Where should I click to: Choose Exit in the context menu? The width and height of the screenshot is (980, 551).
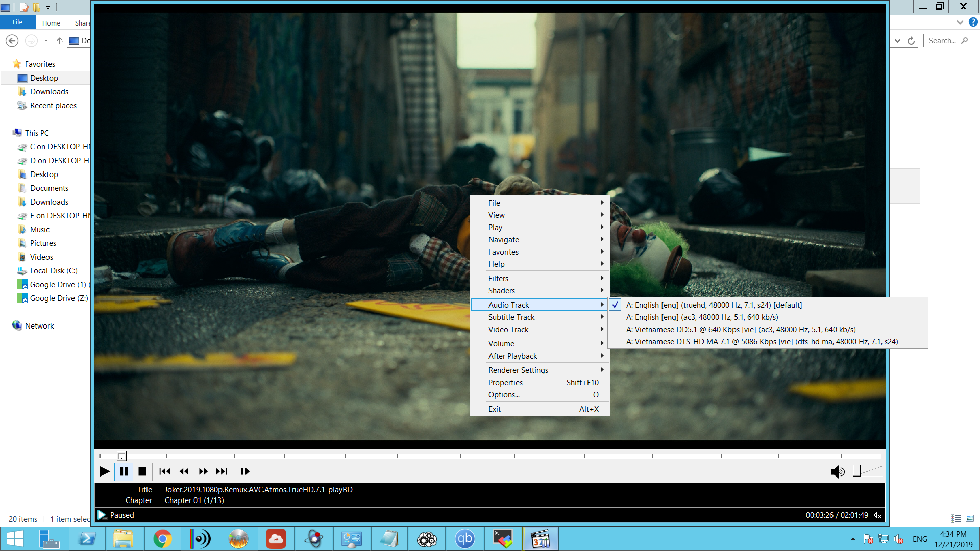[x=540, y=409]
